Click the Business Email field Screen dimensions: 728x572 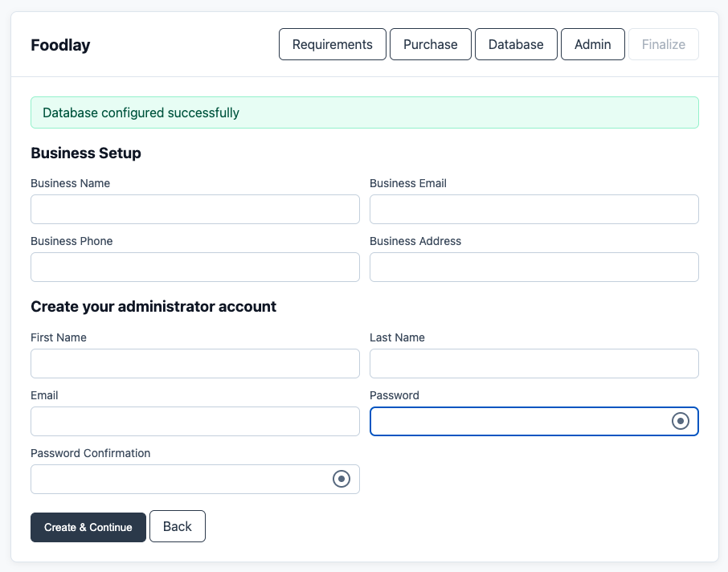tap(534, 209)
